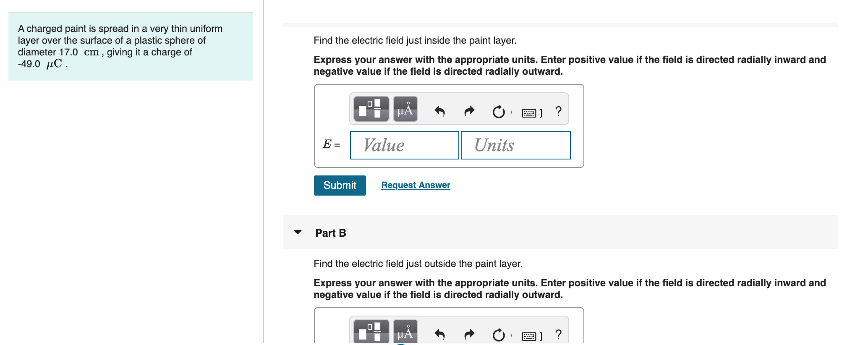Viewport: 868px width, 345px height.
Task: Click the Units input field
Action: [x=515, y=145]
